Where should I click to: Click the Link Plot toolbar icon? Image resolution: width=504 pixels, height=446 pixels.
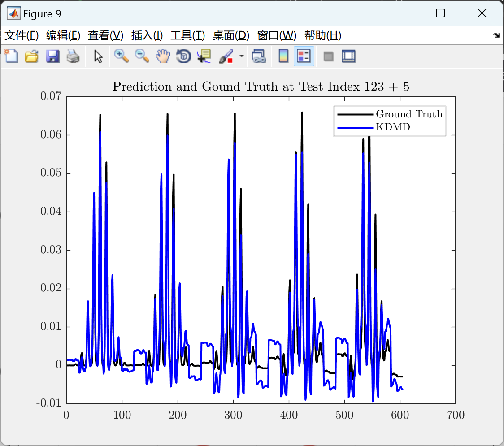pos(259,56)
